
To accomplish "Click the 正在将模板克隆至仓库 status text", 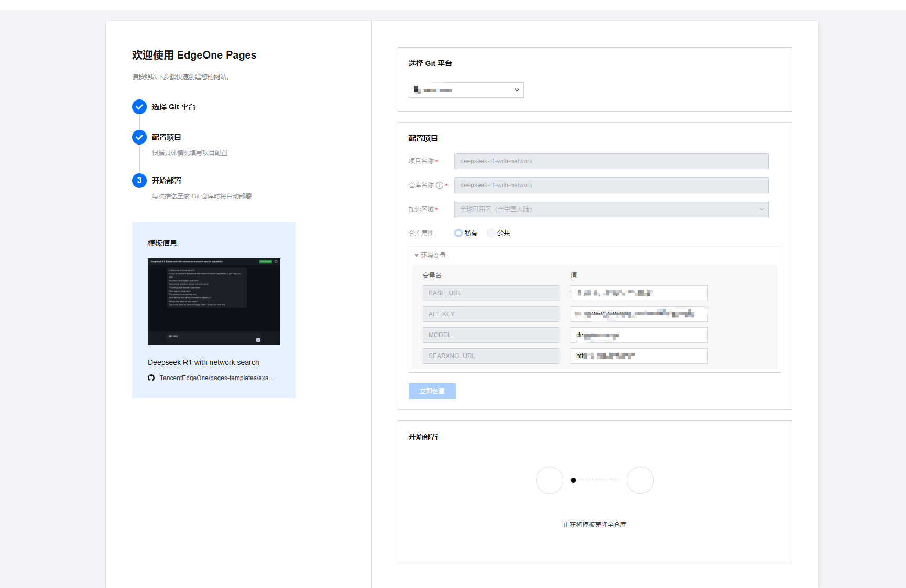I will tap(595, 525).
